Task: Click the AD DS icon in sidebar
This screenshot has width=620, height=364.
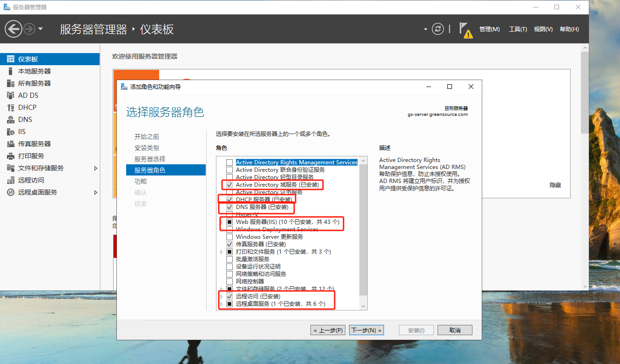Action: (10, 95)
